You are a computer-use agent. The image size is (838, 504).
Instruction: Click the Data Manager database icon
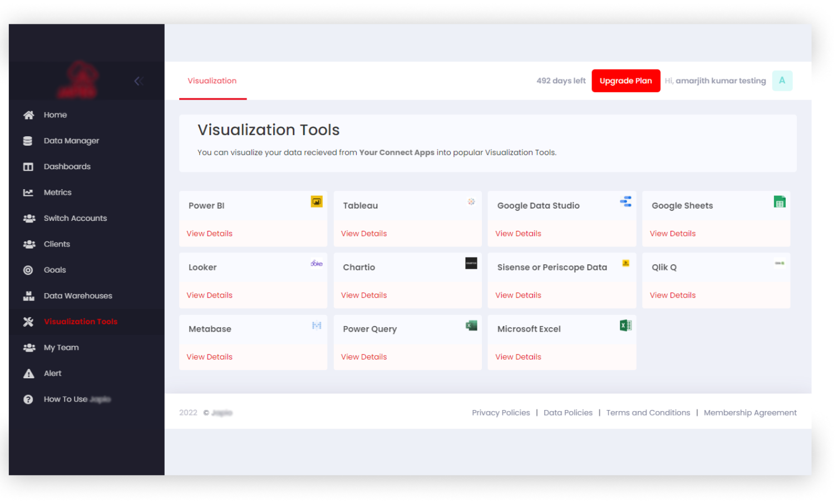click(x=28, y=141)
